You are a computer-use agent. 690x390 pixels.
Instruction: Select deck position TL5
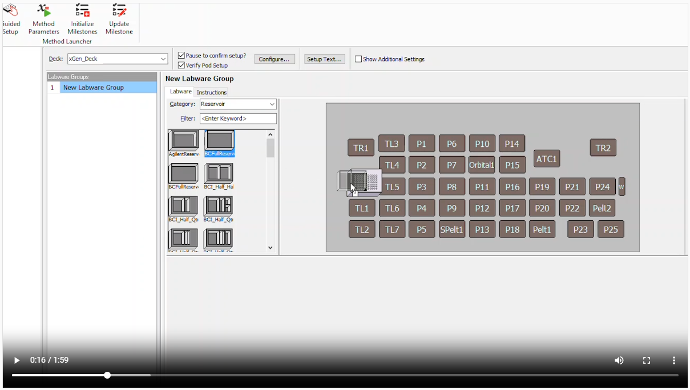click(392, 187)
